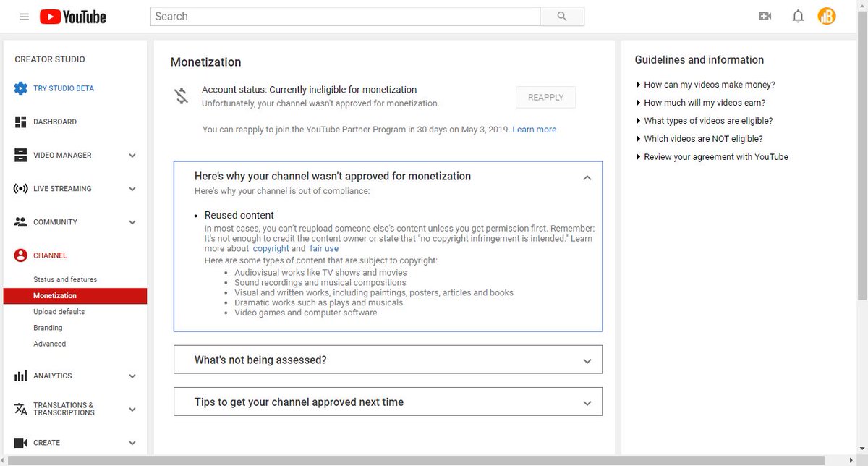Screen dimensions: 868x466
Task: Open Upload defaults settings
Action: click(59, 312)
